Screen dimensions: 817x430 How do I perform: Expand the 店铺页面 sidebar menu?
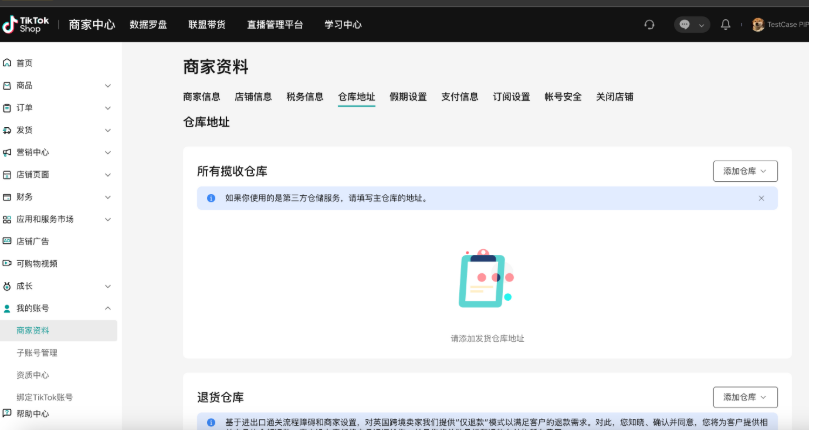pos(108,175)
